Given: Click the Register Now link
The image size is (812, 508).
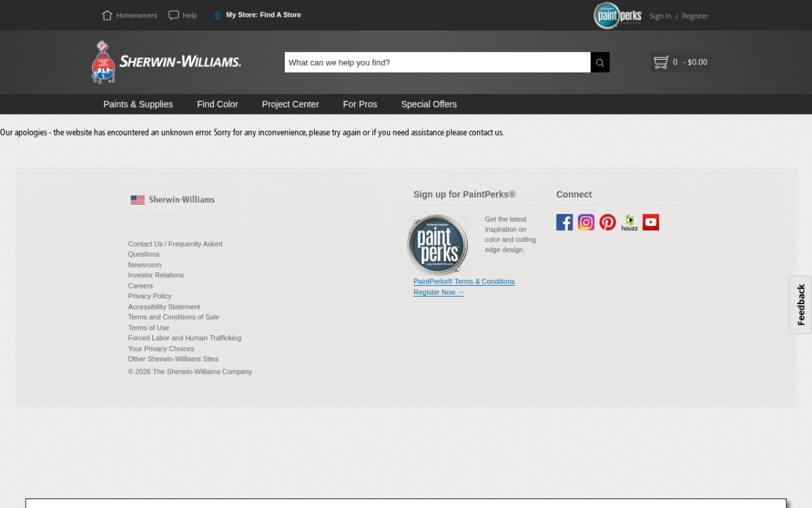Looking at the screenshot, I should coord(438,293).
